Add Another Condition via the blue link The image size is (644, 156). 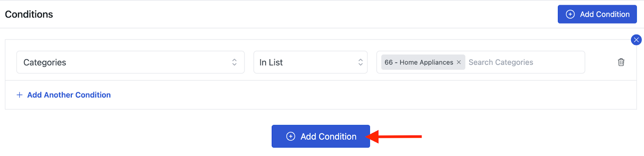[x=69, y=95]
